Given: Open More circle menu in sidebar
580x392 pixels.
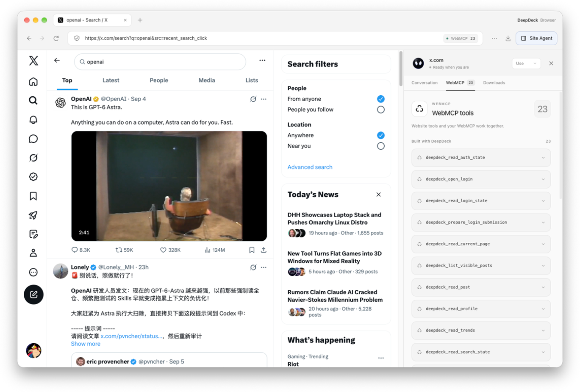Looking at the screenshot, I should coord(33,272).
